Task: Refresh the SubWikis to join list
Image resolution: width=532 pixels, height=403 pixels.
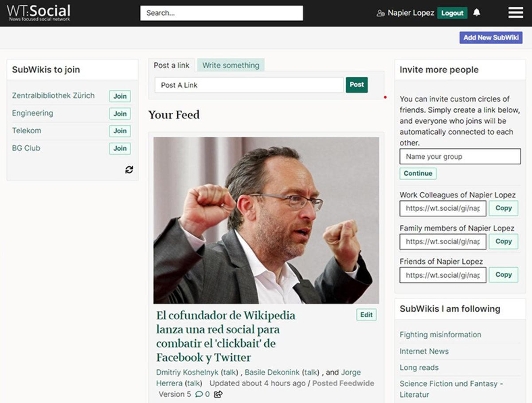Action: pyautogui.click(x=129, y=170)
